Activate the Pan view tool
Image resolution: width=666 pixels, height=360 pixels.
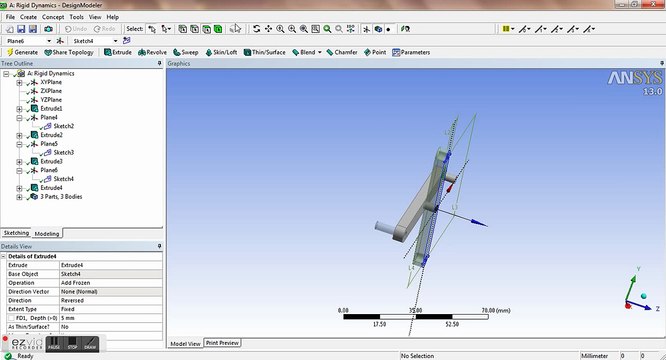pyautogui.click(x=268, y=29)
